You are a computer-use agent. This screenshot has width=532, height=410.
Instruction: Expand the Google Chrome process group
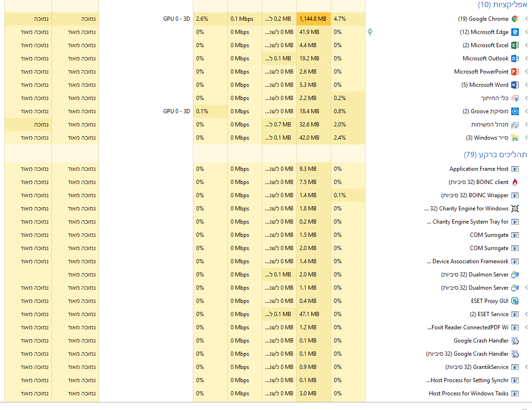pyautogui.click(x=526, y=19)
